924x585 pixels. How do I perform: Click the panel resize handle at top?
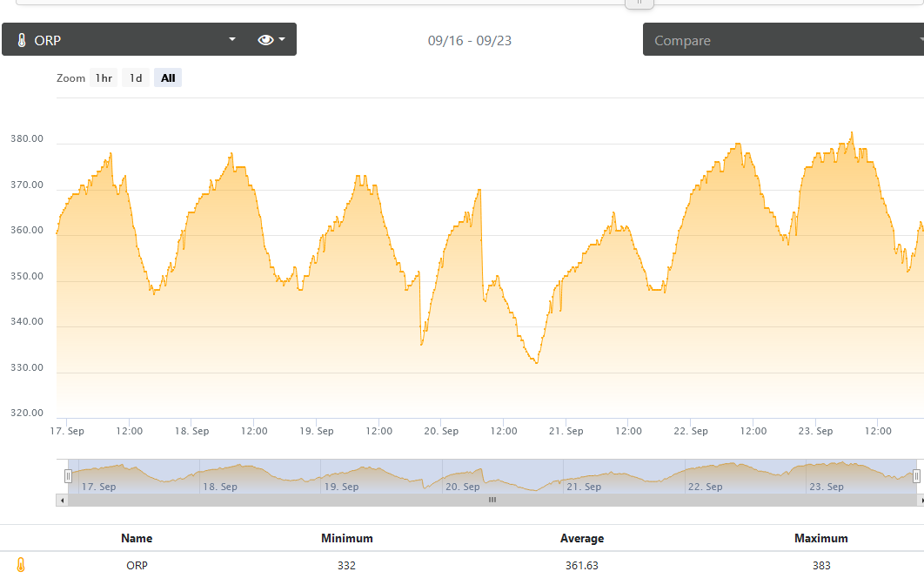(639, 3)
